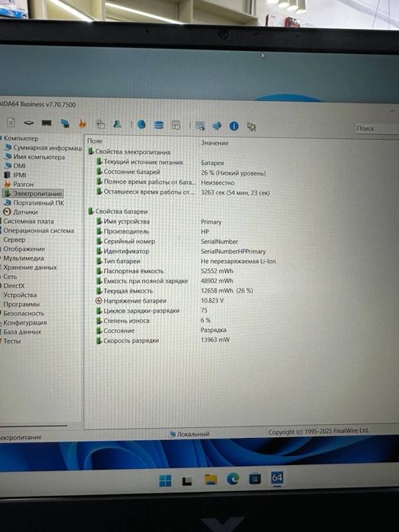The image size is (399, 532).
Task: Click the calendar with clock toolbar icon
Action: pyautogui.click(x=176, y=125)
